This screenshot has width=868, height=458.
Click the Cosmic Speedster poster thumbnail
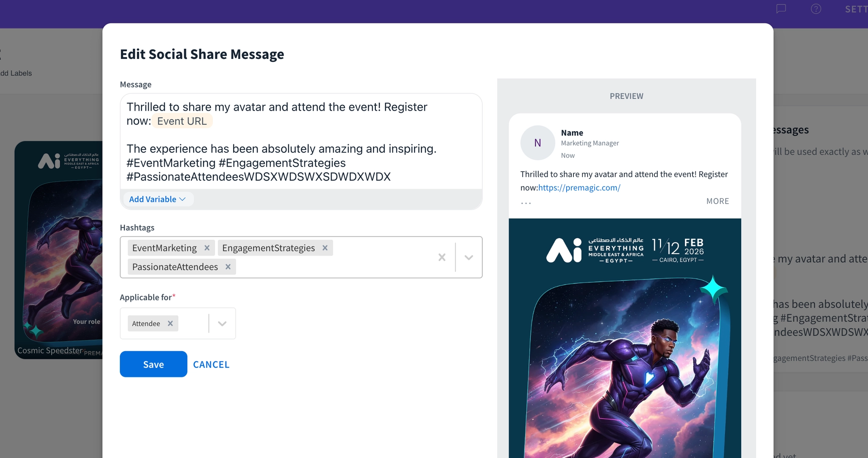(59, 250)
